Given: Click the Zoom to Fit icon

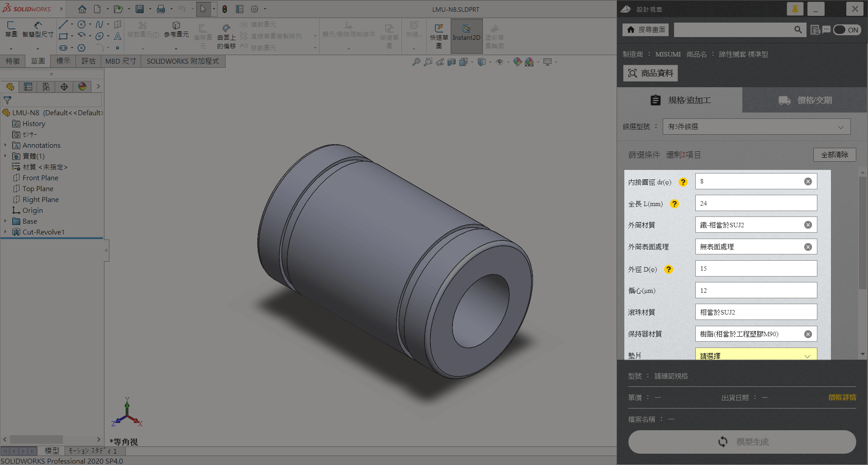Looking at the screenshot, I should pos(416,62).
